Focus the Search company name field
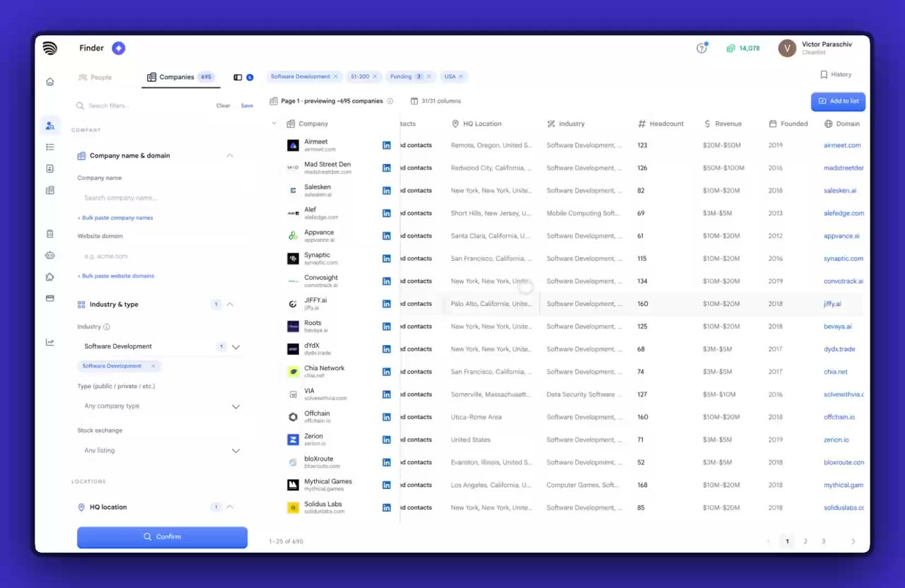Screen dimensions: 905x588 point(161,198)
